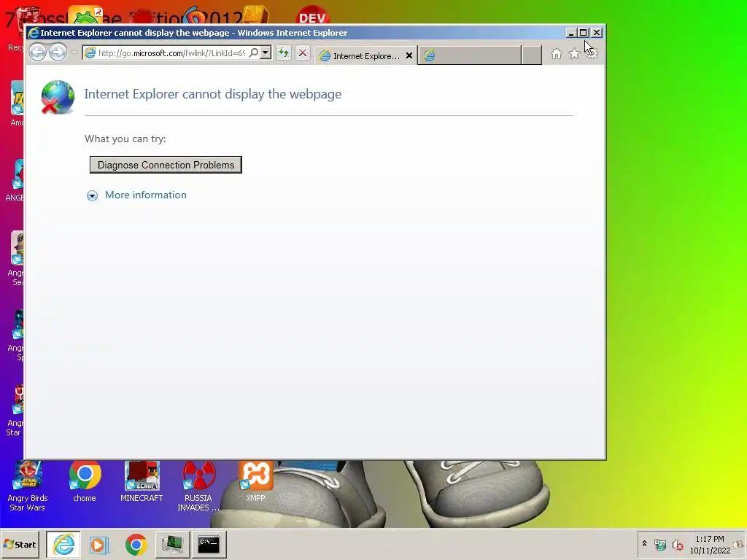747x560 pixels.
Task: Minimize the Internet Explorer window
Action: 570,32
